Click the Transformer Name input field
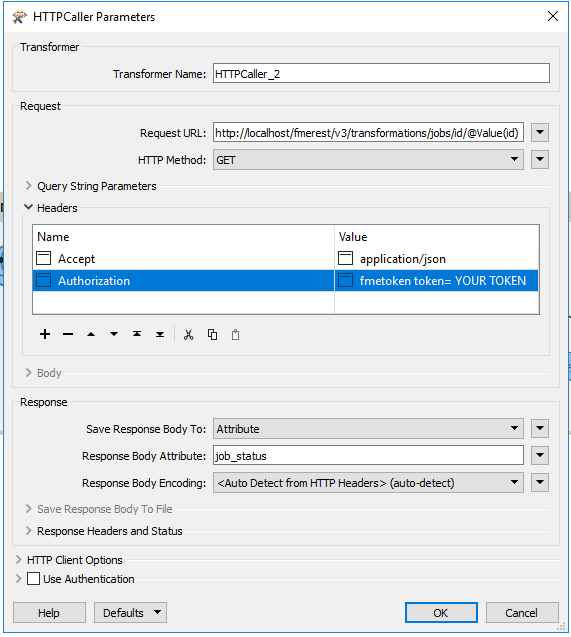 pyautogui.click(x=381, y=73)
